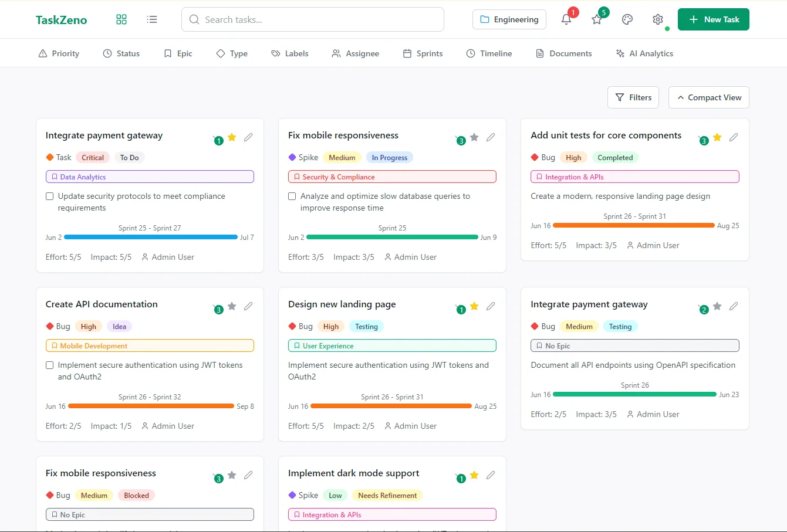Open the Engineering project dropdown
The image size is (787, 532).
click(x=509, y=19)
